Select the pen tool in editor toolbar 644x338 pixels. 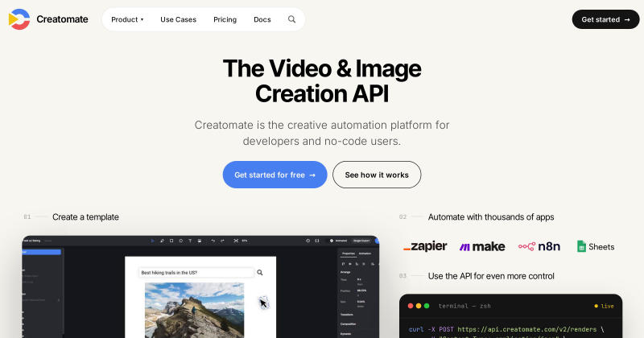tap(162, 241)
